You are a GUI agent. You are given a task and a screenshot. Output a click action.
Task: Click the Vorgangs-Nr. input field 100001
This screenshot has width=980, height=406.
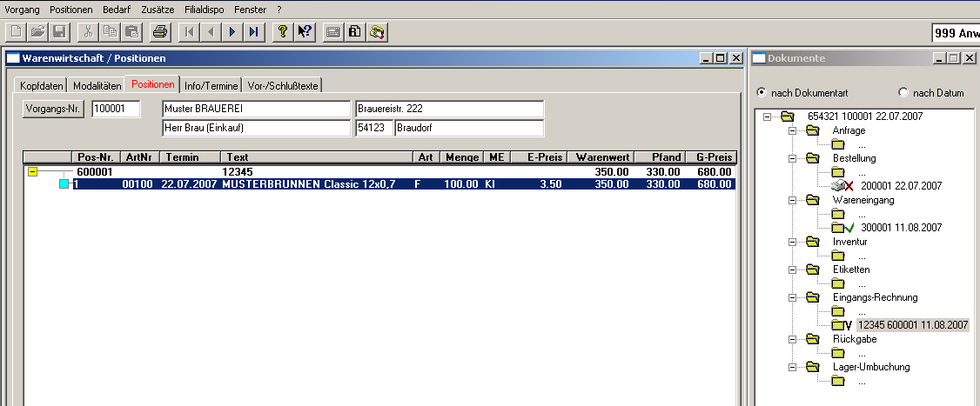[115, 110]
